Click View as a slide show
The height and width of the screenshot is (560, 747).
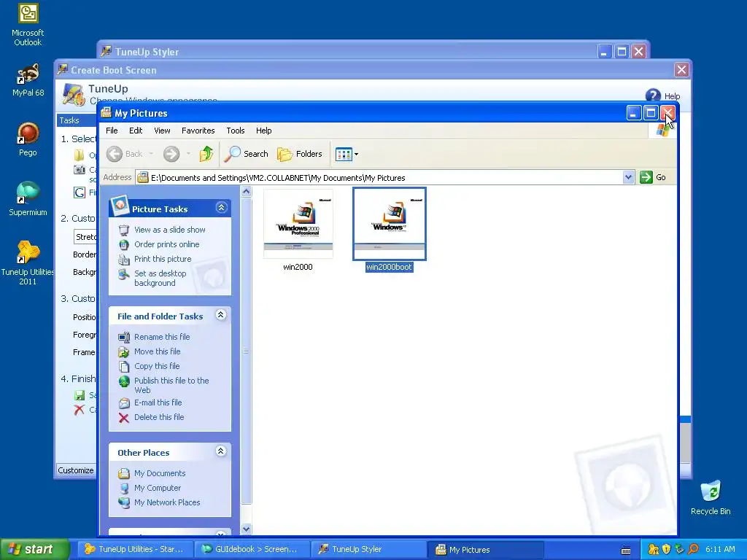(169, 230)
